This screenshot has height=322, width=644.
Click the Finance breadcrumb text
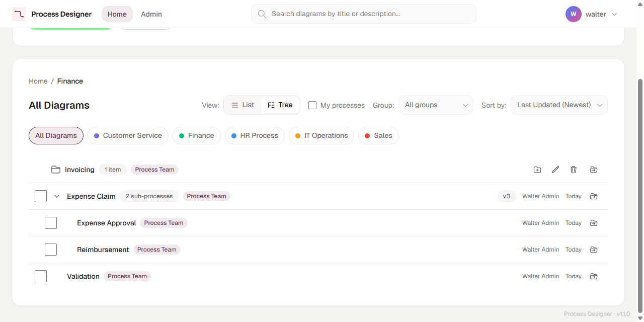(70, 81)
